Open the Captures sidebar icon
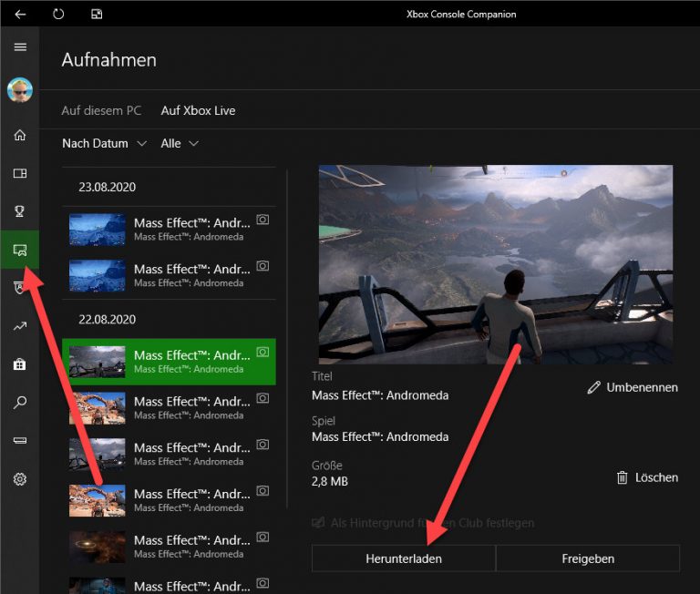 tap(20, 250)
